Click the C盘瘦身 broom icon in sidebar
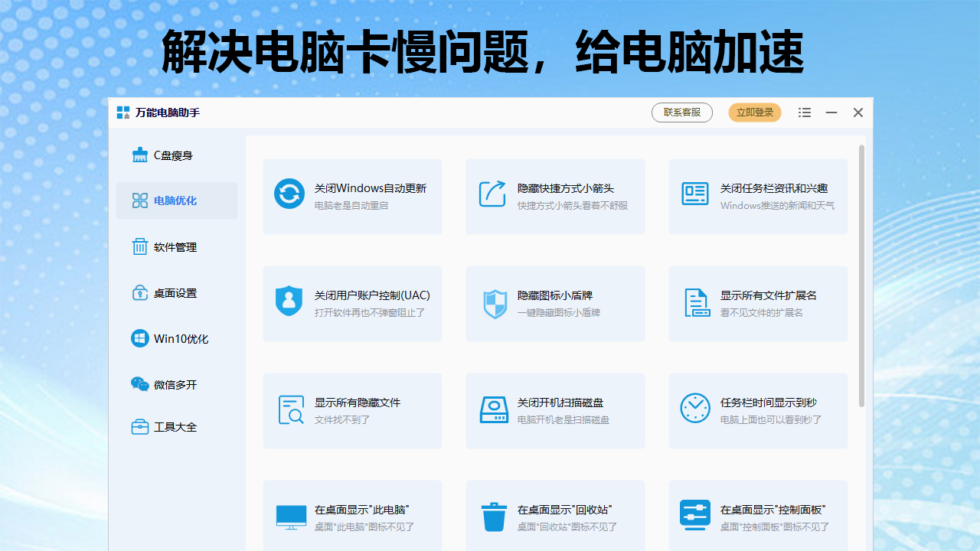 [x=140, y=155]
